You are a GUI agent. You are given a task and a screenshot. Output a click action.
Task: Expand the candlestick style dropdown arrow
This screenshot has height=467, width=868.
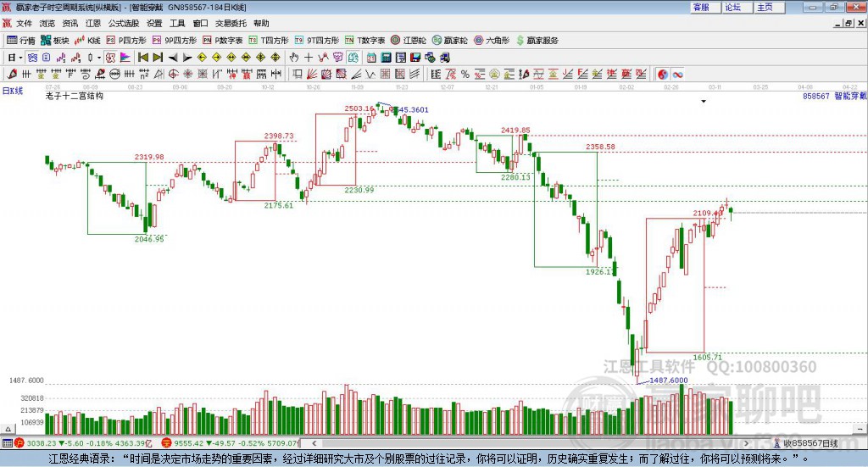[x=99, y=58]
